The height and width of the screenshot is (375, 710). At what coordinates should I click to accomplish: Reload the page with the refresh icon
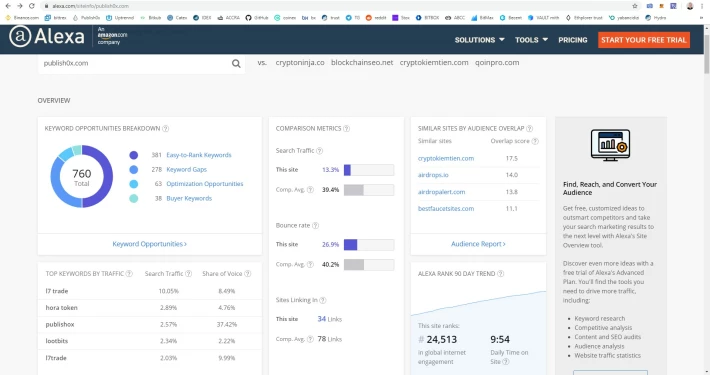point(32,6)
